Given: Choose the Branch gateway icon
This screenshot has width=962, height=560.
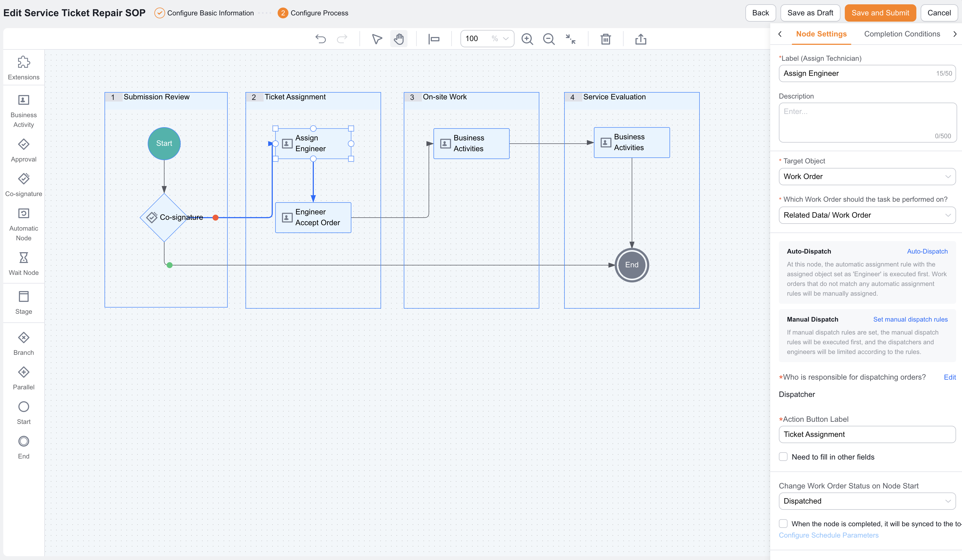Looking at the screenshot, I should click(24, 338).
